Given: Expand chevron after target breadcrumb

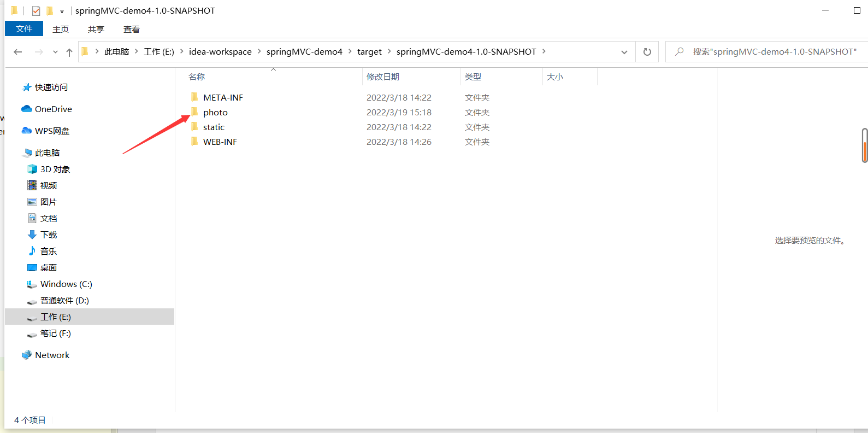Looking at the screenshot, I should [x=389, y=51].
